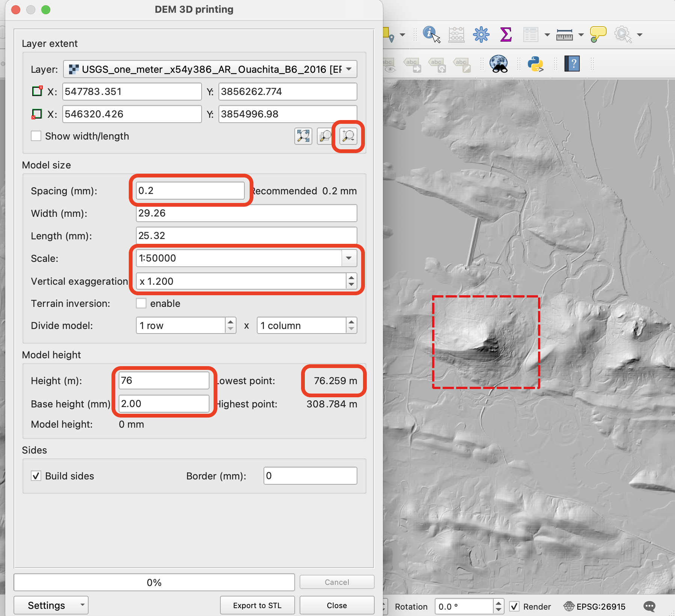This screenshot has width=675, height=616.
Task: Click the Cancel button
Action: [x=337, y=582]
